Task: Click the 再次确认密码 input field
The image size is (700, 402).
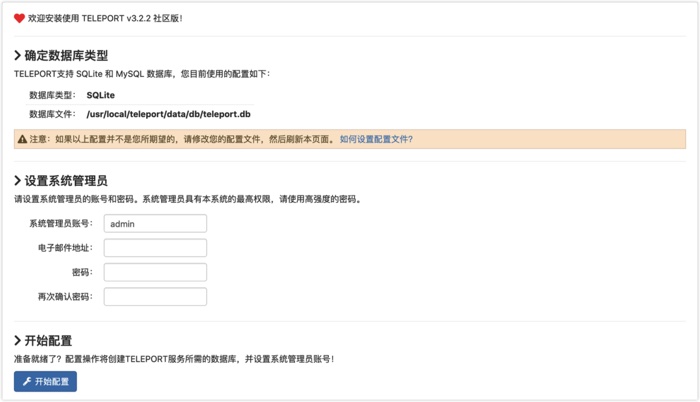Action: coord(155,297)
